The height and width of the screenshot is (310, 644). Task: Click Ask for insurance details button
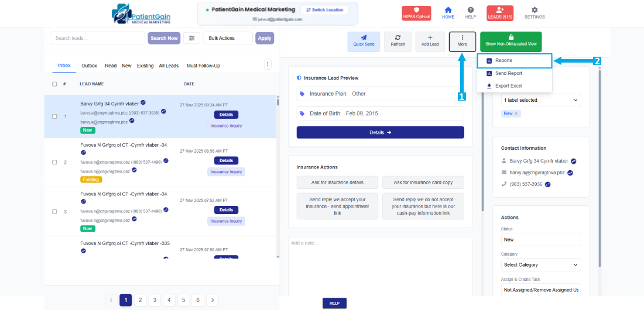tap(337, 182)
